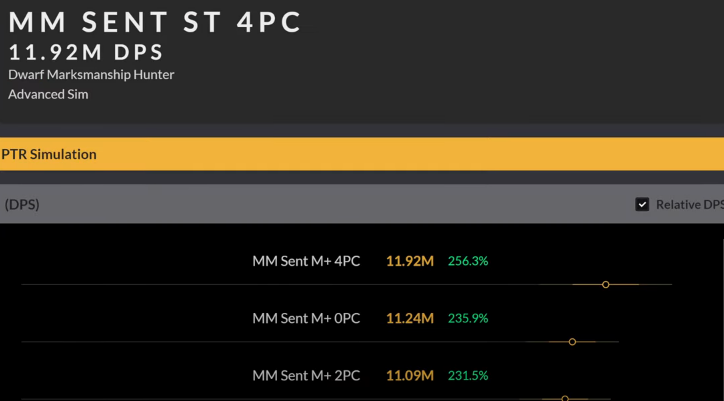Image resolution: width=724 pixels, height=401 pixels.
Task: Click the 235.9% relative percentage
Action: [468, 318]
